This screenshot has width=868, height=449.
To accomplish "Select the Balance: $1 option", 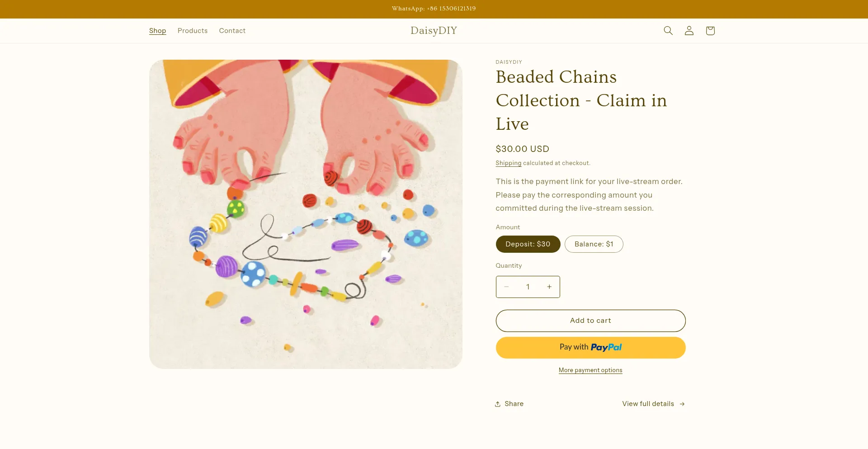I will 594,244.
